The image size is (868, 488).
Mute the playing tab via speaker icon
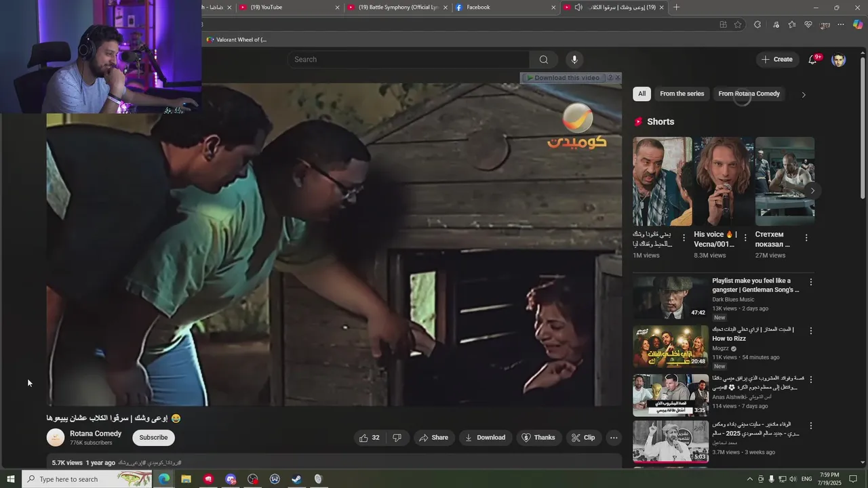pos(578,7)
